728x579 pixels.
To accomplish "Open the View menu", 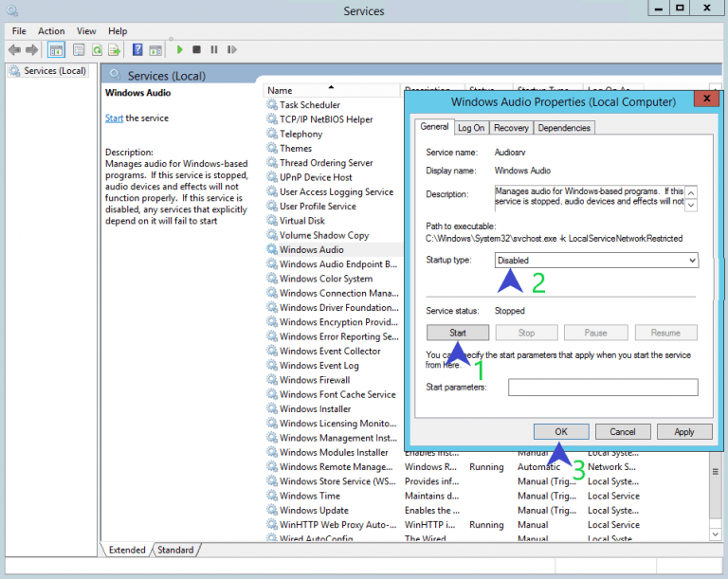I will click(86, 31).
